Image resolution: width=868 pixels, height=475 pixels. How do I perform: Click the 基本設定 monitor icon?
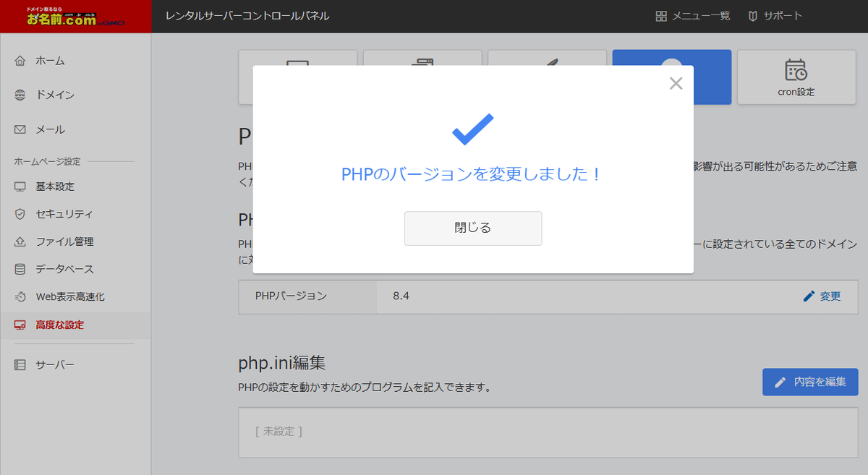point(20,187)
